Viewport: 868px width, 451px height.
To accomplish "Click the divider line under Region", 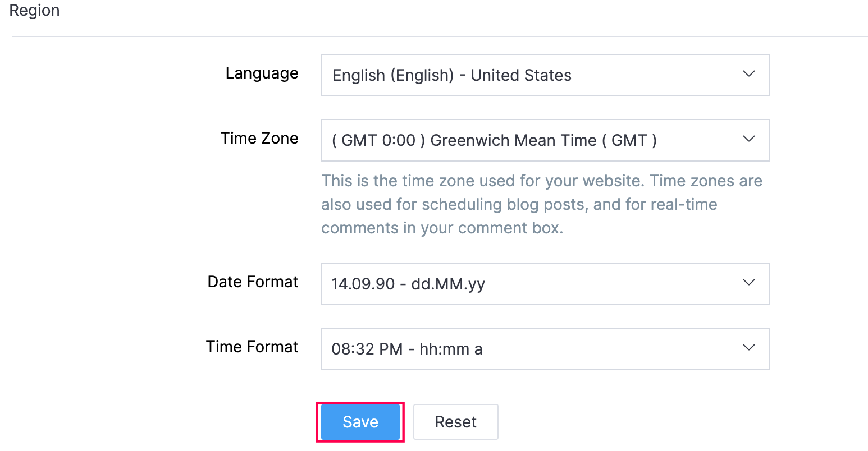I will (440, 37).
